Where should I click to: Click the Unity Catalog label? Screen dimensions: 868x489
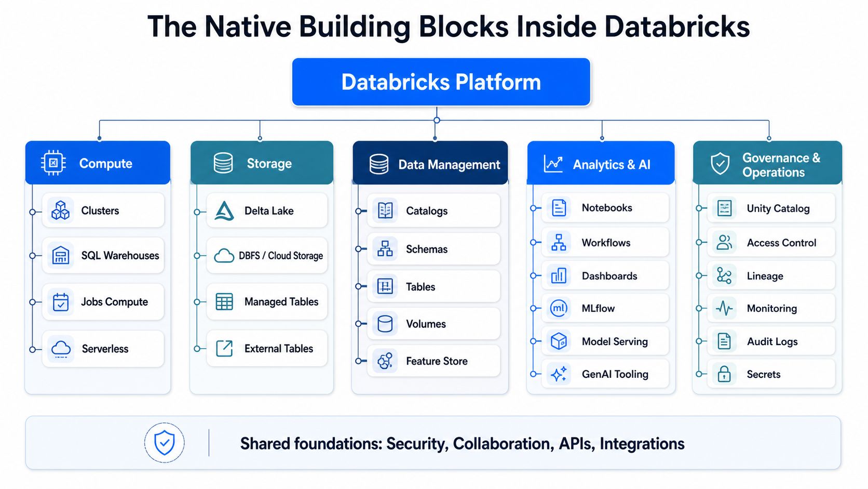click(x=778, y=208)
